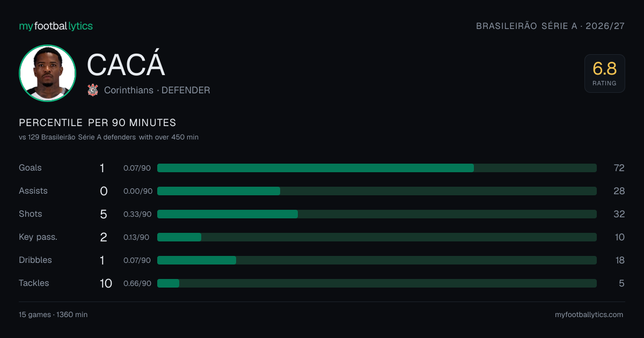Viewport: 644px width, 338px height.
Task: Select the 0.33/90 shots rate
Action: point(137,214)
